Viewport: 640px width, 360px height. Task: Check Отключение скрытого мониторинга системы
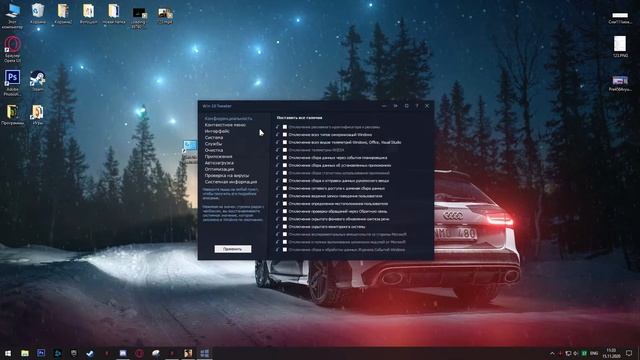[285, 227]
